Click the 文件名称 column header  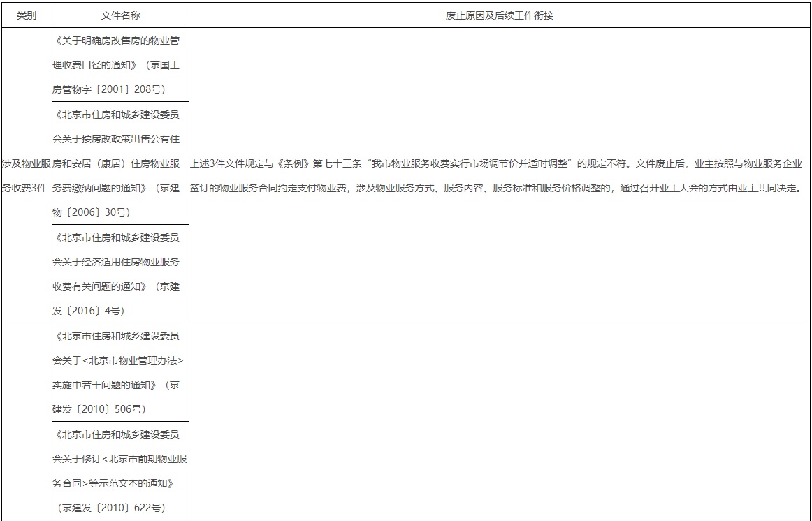[120, 15]
